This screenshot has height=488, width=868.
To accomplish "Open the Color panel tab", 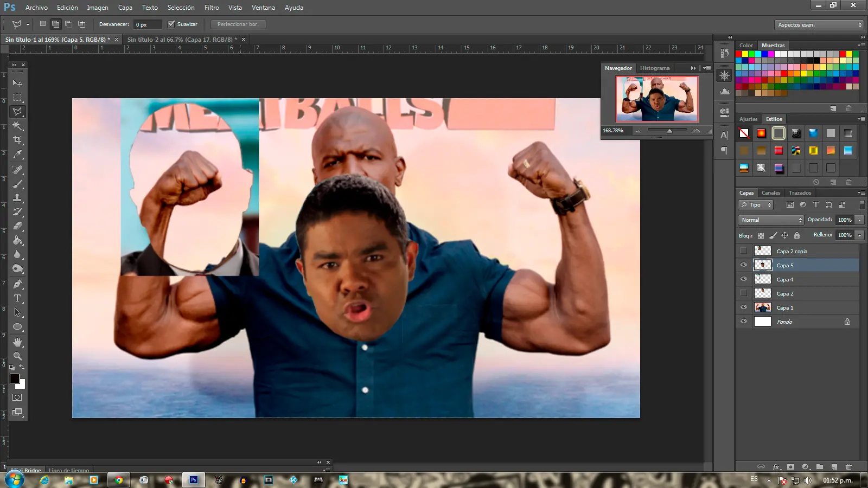I will [x=746, y=46].
